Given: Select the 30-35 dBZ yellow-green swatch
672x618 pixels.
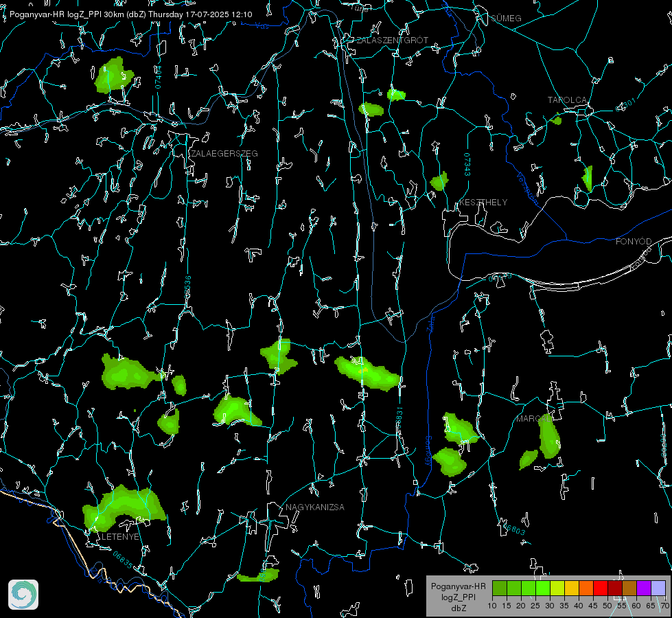Looking at the screenshot, I should point(557,588).
